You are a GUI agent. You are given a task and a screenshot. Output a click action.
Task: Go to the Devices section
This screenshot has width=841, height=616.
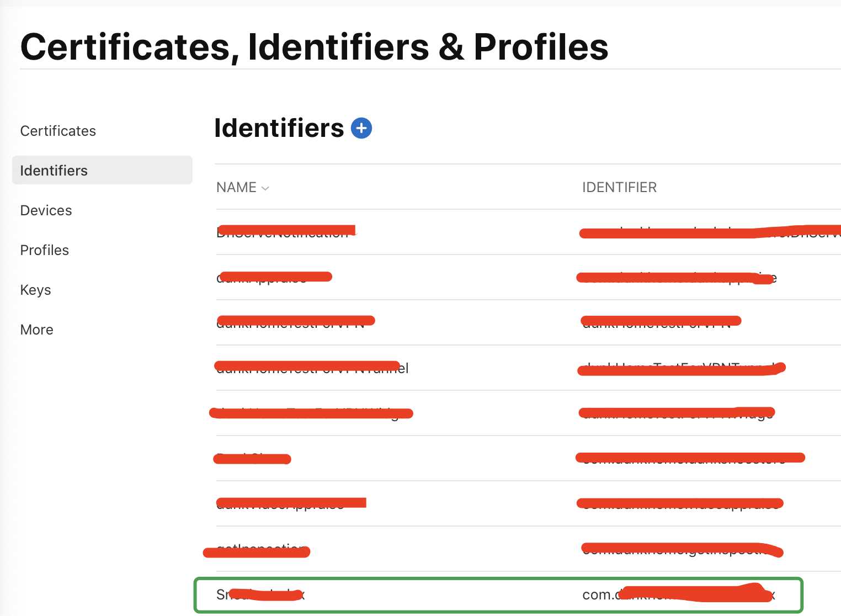point(46,210)
